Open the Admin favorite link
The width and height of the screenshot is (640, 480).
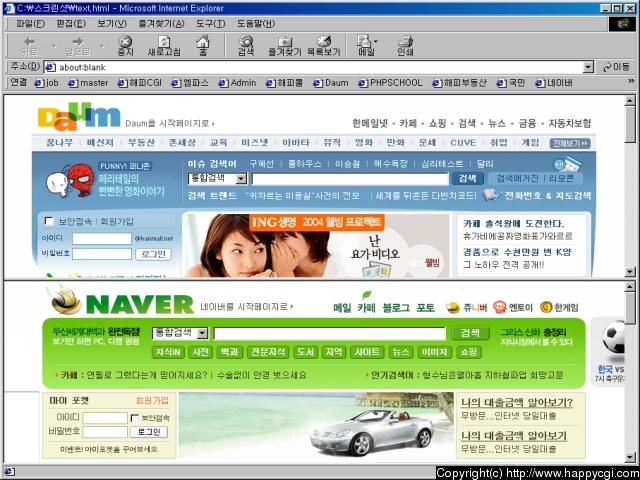[x=238, y=83]
